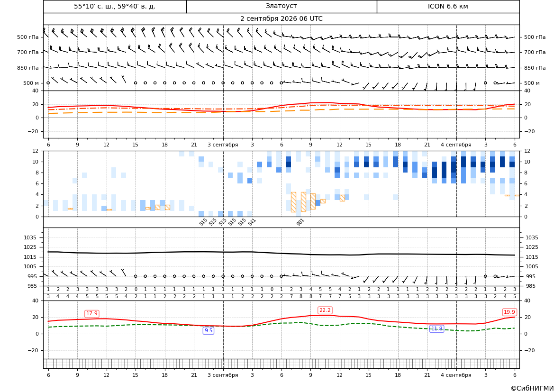Click the red temperature label 17.9
Viewport: 554px width, 392px height.
[92, 313]
